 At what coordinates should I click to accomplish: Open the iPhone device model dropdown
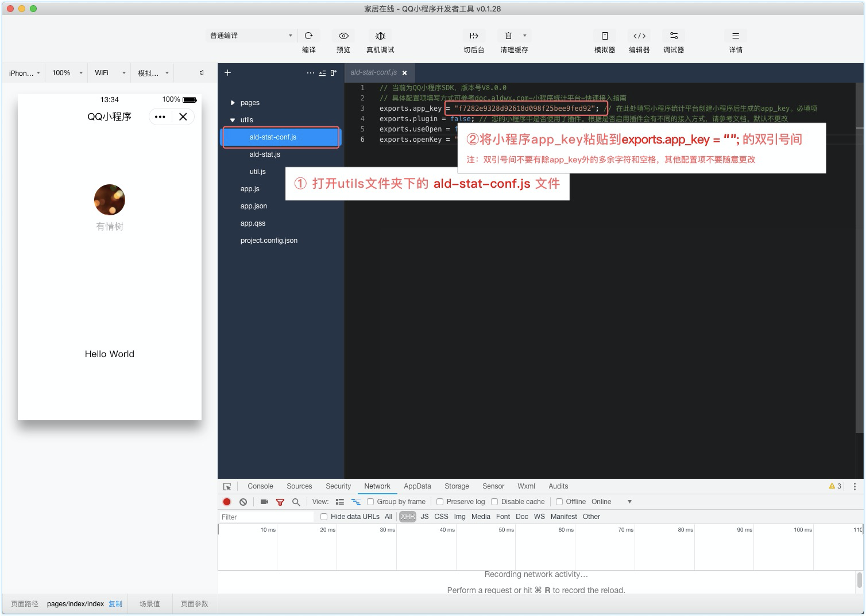pyautogui.click(x=24, y=73)
